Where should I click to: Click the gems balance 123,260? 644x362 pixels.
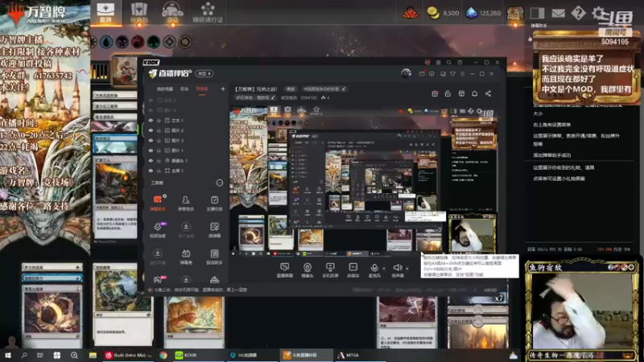(484, 13)
